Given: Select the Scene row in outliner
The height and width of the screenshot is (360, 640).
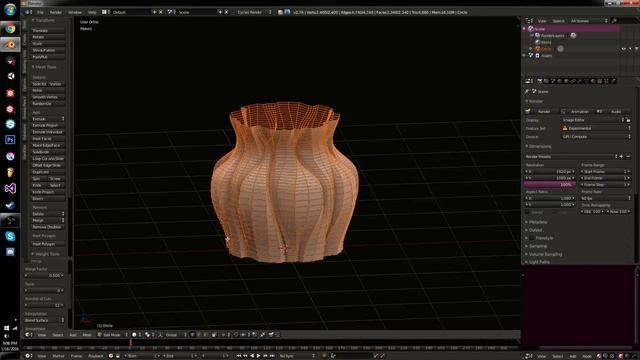Looking at the screenshot, I should (x=571, y=29).
